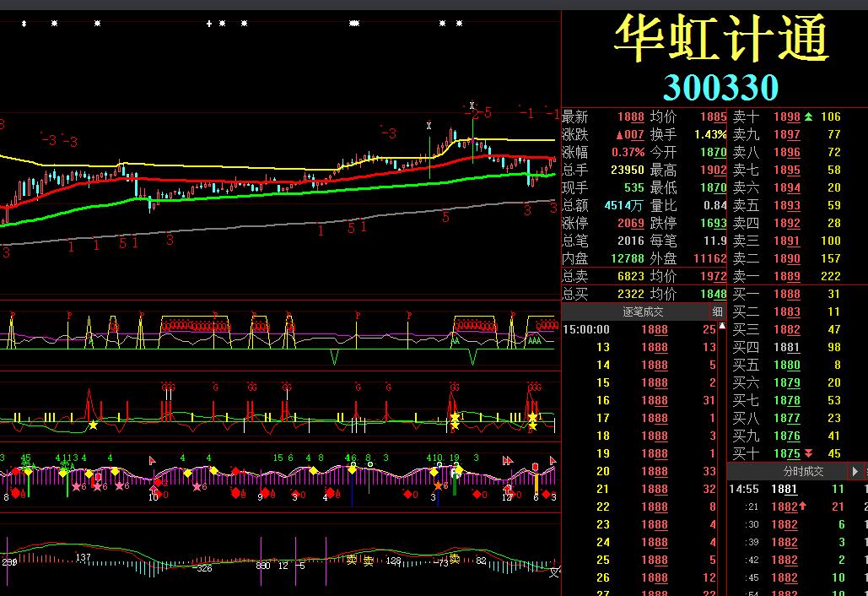Click the red up arrow after 1882 at :21
The height and width of the screenshot is (596, 868).
(802, 507)
